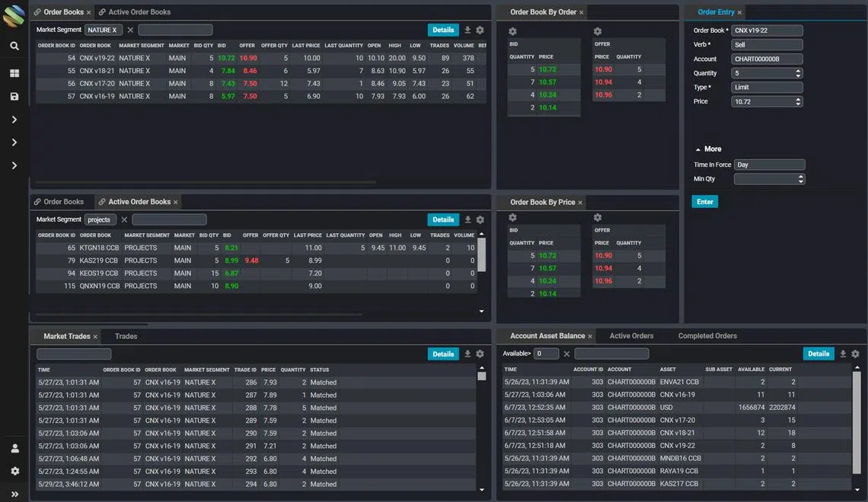Click the search icon in left sidebar
Image resolution: width=868 pixels, height=502 pixels.
14,46
